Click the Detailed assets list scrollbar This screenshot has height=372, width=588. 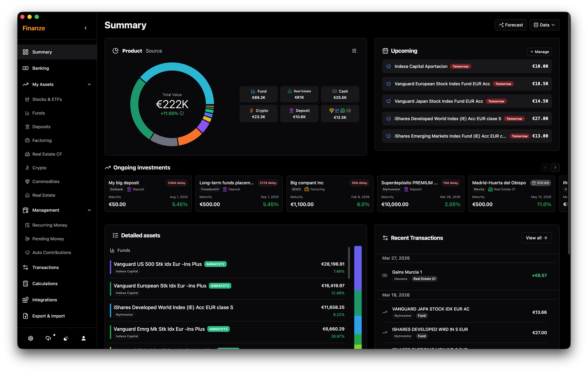pos(349,263)
